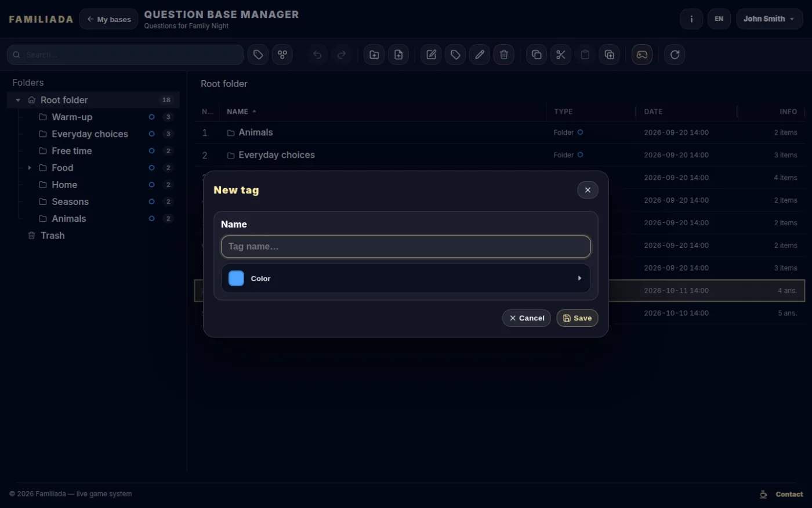
Task: Click the trash delete toolbar icon
Action: pyautogui.click(x=504, y=55)
